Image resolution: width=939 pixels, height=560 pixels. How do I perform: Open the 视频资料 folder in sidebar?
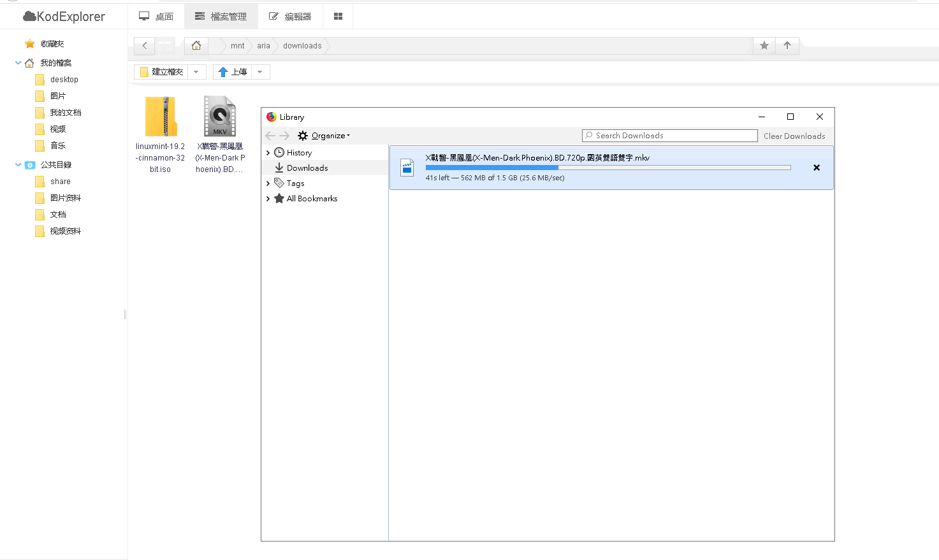coord(65,231)
